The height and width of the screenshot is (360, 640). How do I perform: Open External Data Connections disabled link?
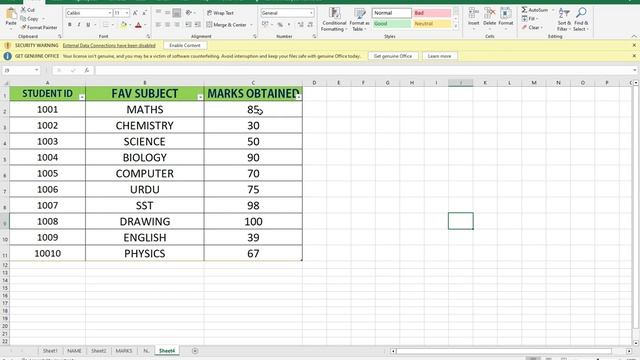pyautogui.click(x=109, y=45)
